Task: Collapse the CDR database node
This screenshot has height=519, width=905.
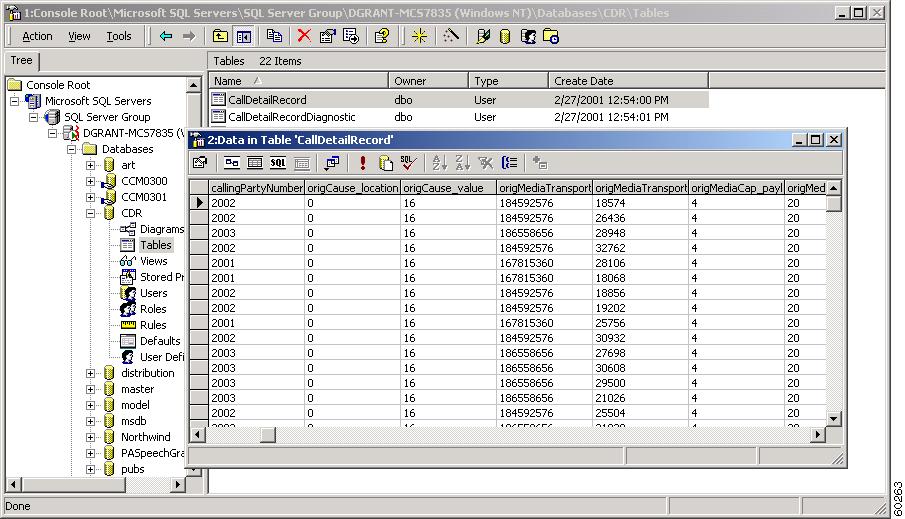Action: [91, 213]
